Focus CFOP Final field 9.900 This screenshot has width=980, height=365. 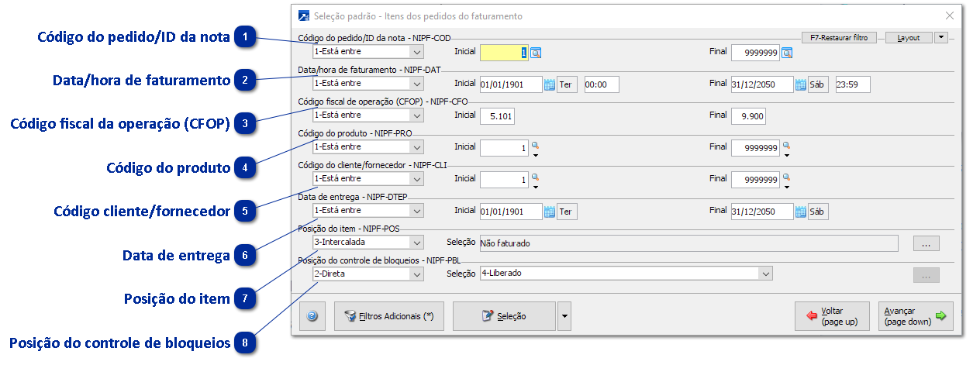click(748, 115)
